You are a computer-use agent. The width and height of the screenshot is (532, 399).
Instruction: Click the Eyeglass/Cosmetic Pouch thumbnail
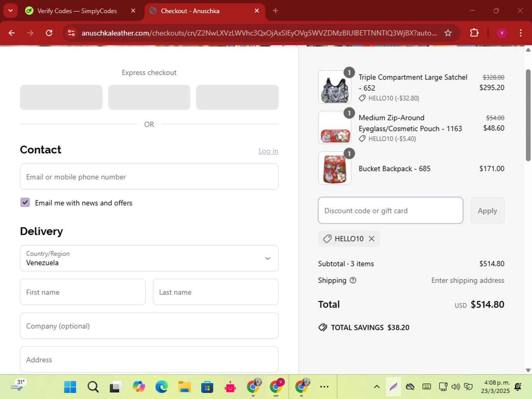pyautogui.click(x=334, y=128)
